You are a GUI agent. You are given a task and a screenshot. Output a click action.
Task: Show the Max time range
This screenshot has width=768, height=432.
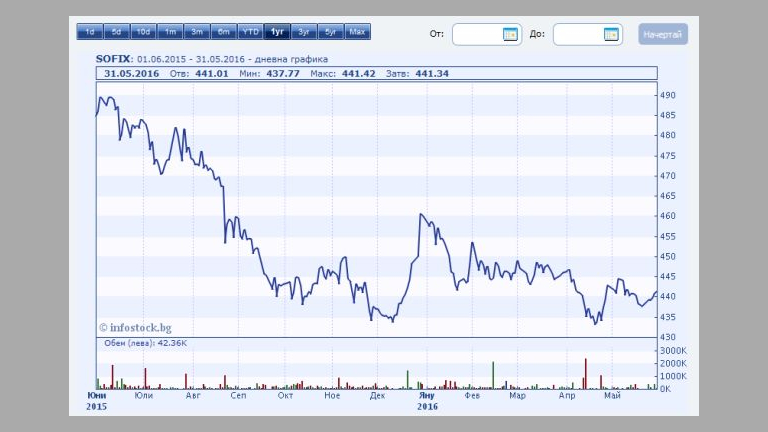358,32
